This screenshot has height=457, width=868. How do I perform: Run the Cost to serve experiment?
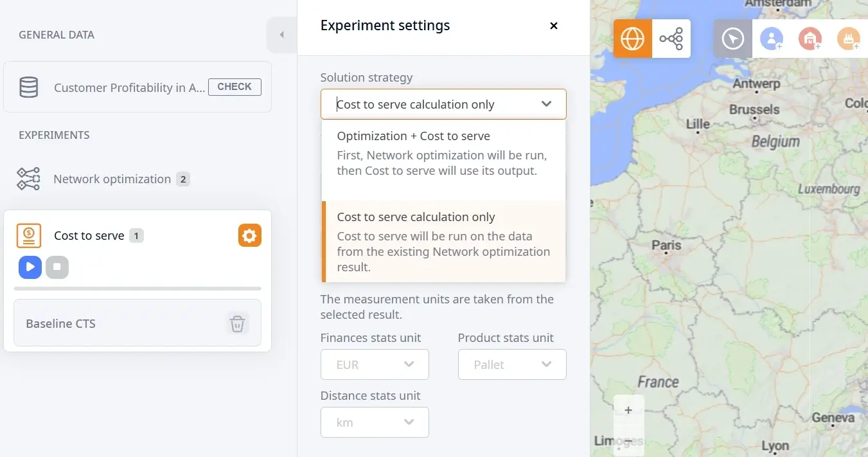tap(30, 267)
